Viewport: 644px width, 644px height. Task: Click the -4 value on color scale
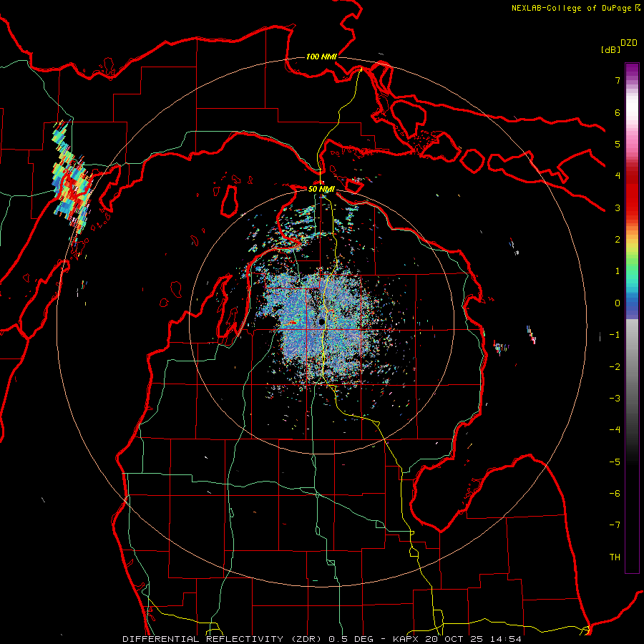pos(615,430)
